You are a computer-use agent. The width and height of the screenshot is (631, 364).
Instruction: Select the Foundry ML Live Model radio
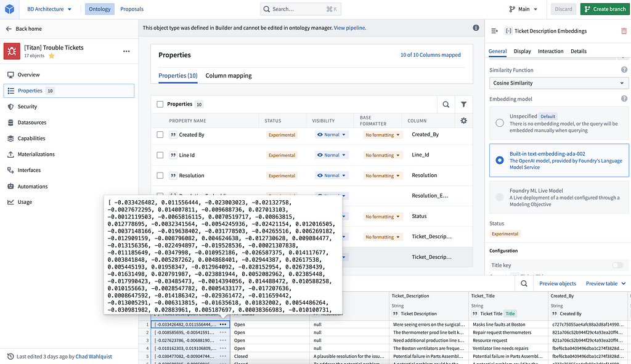(x=499, y=197)
